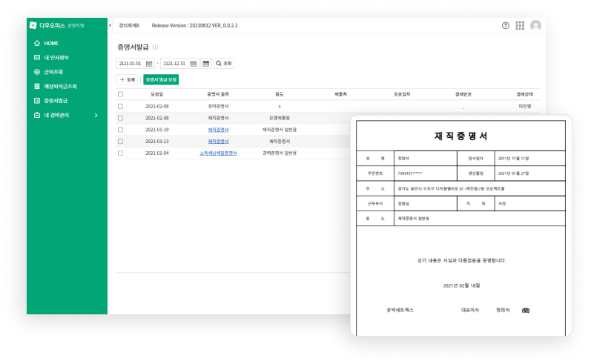Open calendar for end date 2121-12-31
The height and width of the screenshot is (364, 591).
(193, 63)
